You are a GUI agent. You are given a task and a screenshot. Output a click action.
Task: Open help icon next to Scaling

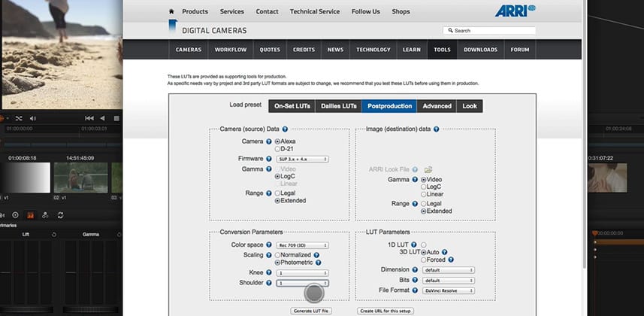(268, 255)
